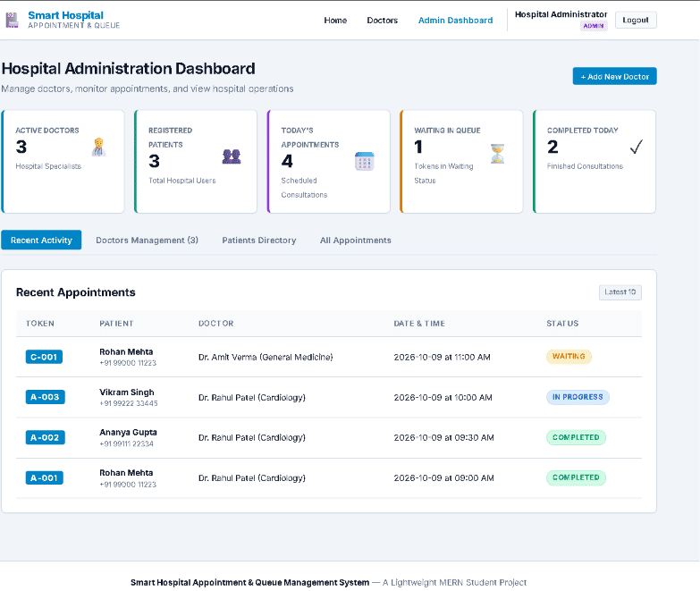This screenshot has width=700, height=591.
Task: Log out using the Logout button
Action: (636, 20)
